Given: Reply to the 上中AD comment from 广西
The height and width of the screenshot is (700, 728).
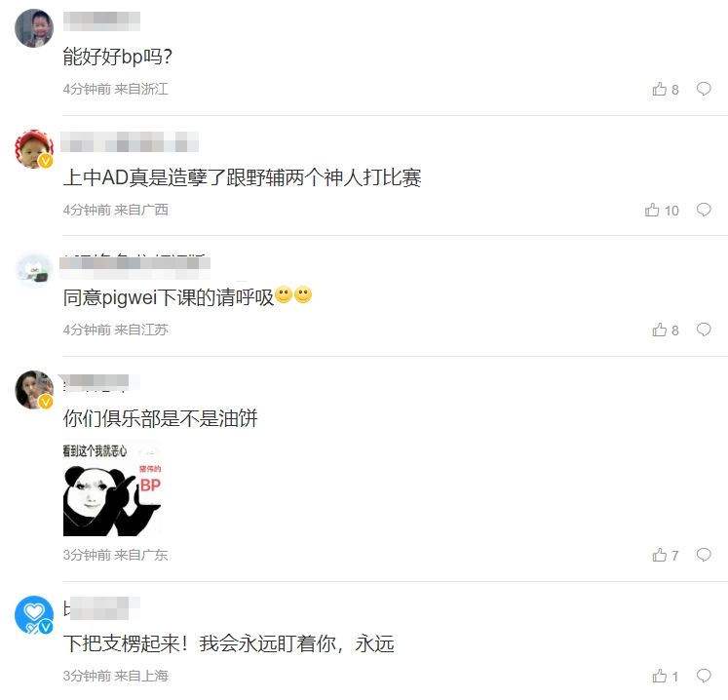Looking at the screenshot, I should [704, 210].
